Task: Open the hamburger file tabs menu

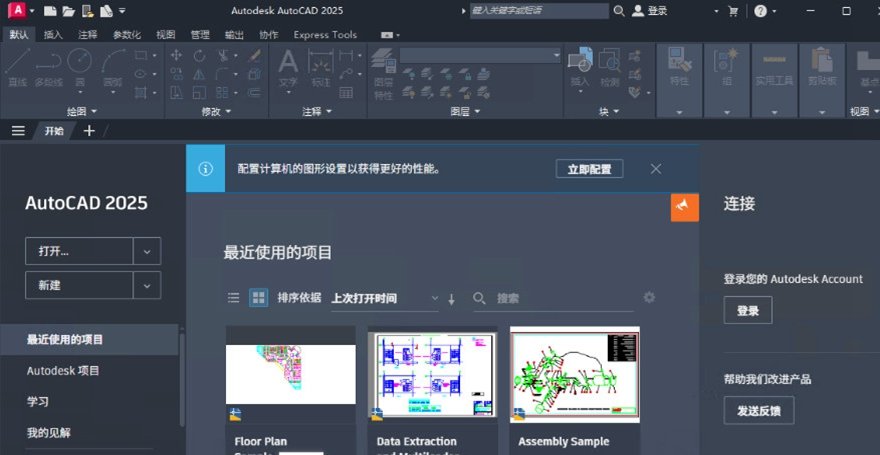Action: click(19, 131)
